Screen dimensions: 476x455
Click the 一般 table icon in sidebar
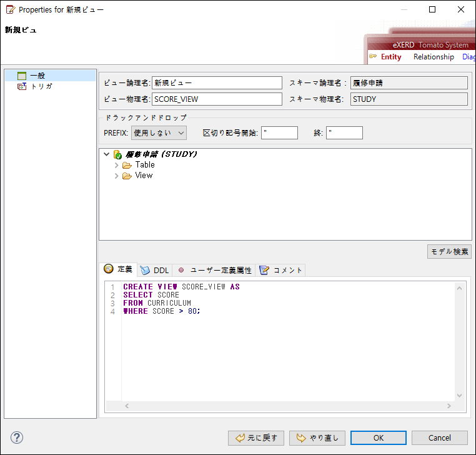[22, 76]
